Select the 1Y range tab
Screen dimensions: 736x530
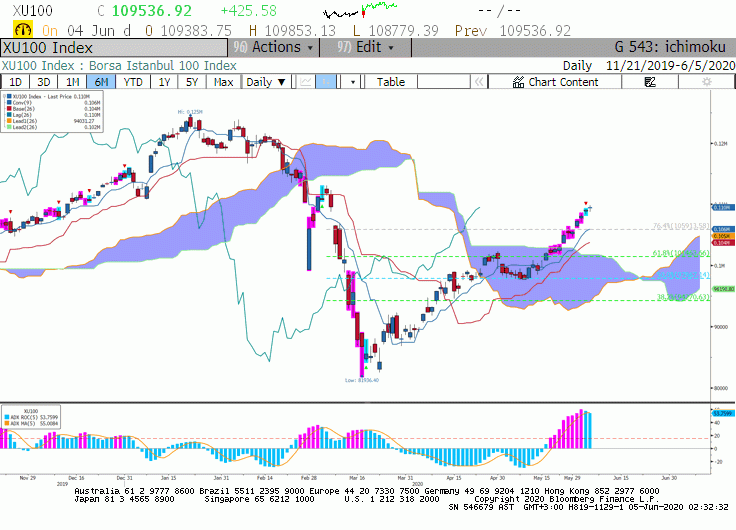coord(164,82)
